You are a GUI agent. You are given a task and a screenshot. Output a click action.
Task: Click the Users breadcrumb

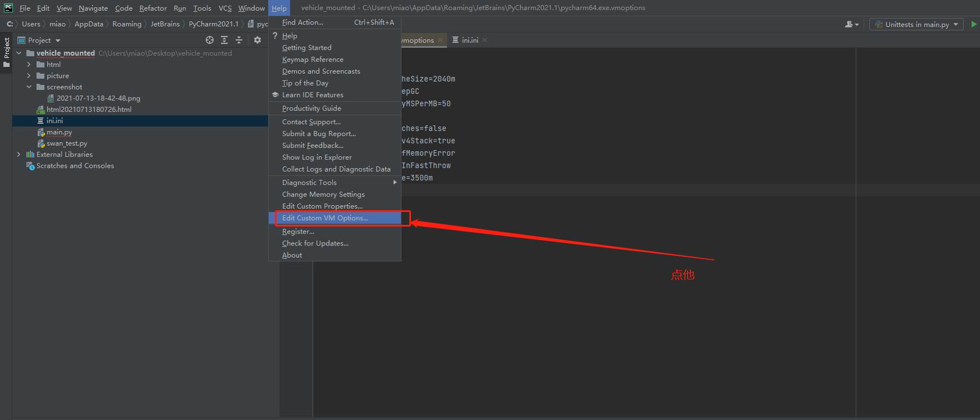pyautogui.click(x=31, y=24)
